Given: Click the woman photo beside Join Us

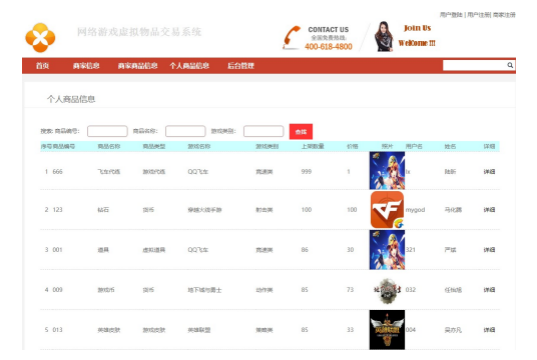Looking at the screenshot, I should [383, 36].
